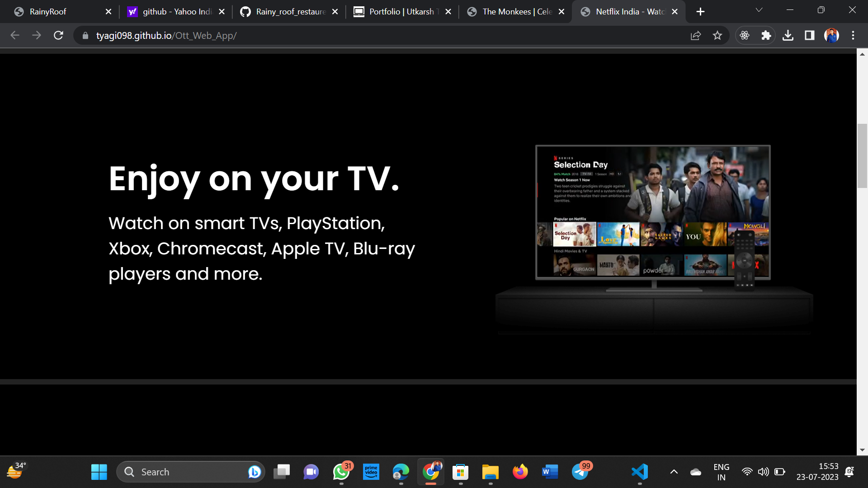The height and width of the screenshot is (488, 868).
Task: Bookmark this page with star icon
Action: tap(717, 35)
